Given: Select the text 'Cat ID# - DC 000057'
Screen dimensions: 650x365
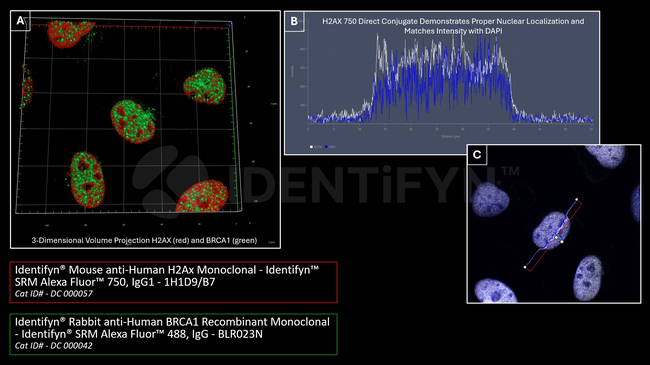Looking at the screenshot, I should click(x=53, y=294).
